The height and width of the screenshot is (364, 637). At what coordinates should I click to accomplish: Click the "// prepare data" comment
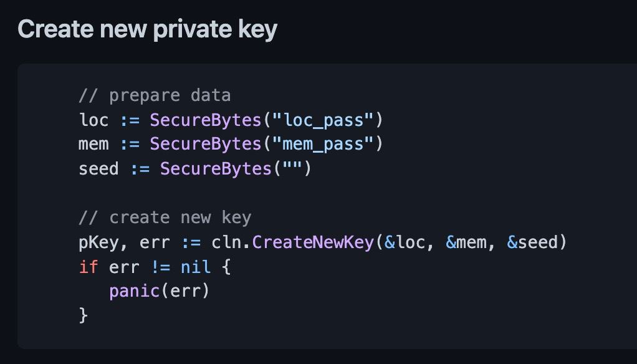(155, 95)
